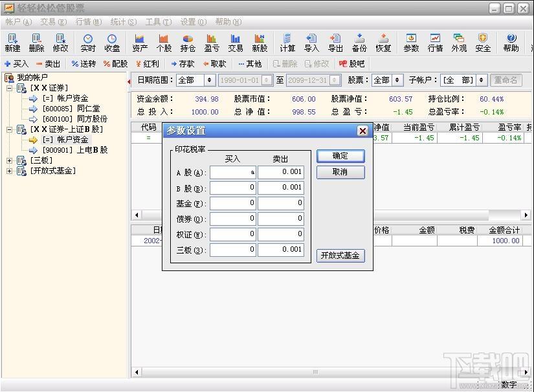Open the 设置(O) menu
This screenshot has height=392, width=534.
click(194, 22)
